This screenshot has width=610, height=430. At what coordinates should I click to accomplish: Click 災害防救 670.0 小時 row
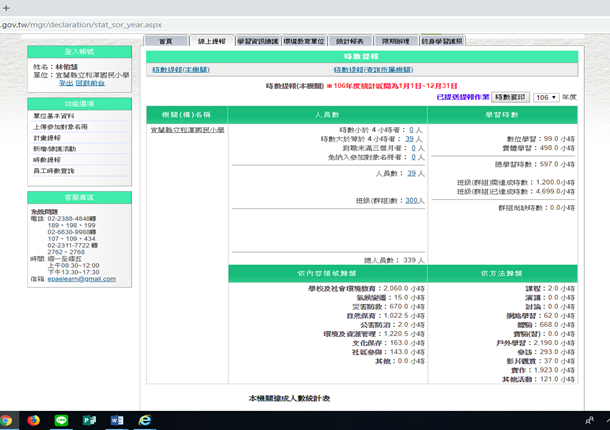388,307
